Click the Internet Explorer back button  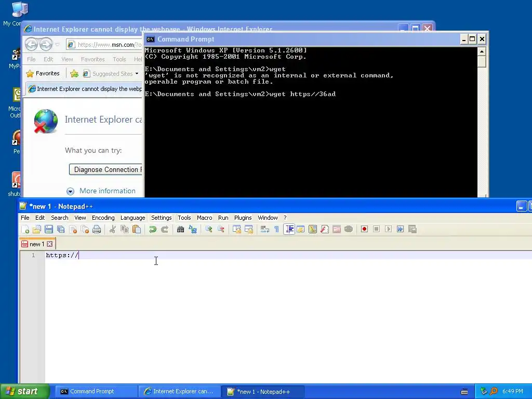pyautogui.click(x=31, y=45)
